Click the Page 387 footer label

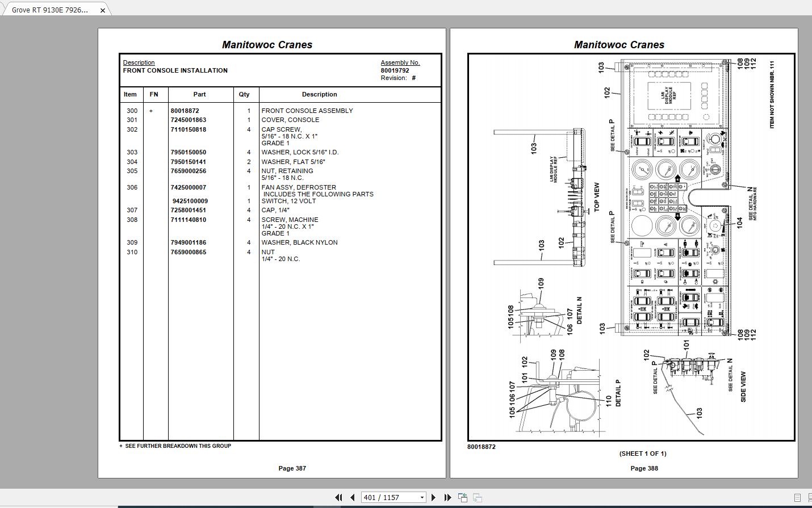pyautogui.click(x=292, y=468)
